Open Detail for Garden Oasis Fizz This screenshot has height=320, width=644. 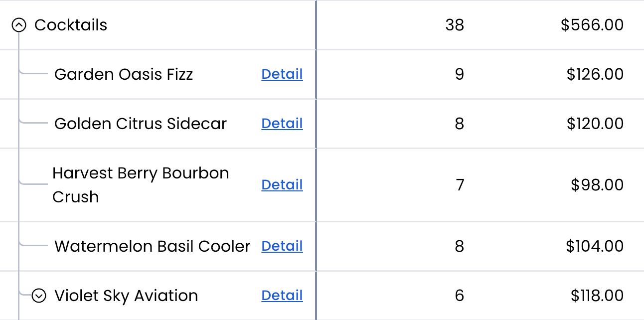pyautogui.click(x=282, y=74)
